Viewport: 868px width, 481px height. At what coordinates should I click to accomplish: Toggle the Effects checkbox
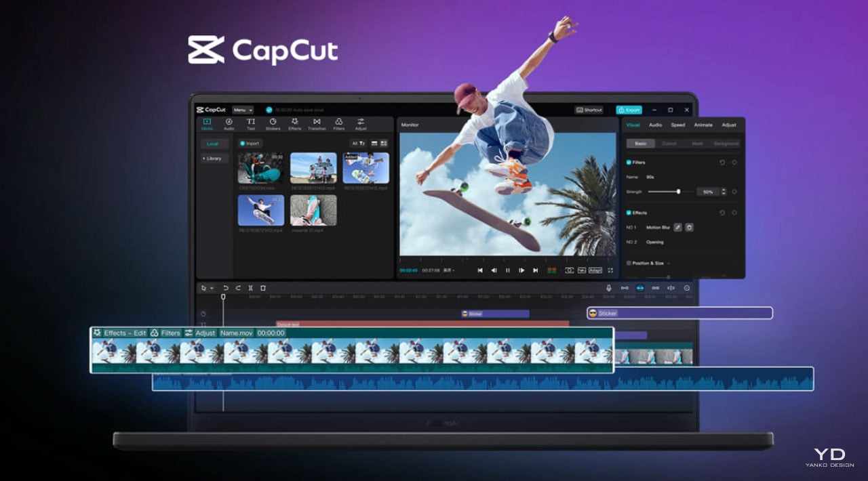coord(629,213)
